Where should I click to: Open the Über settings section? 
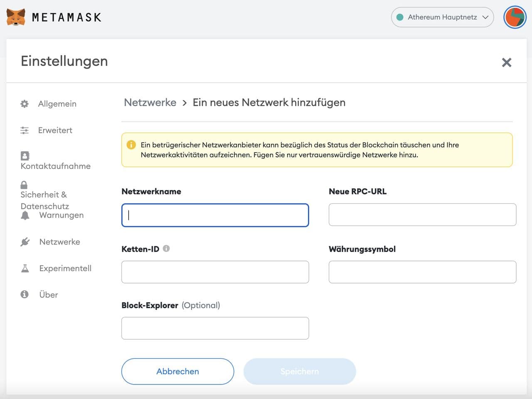48,295
